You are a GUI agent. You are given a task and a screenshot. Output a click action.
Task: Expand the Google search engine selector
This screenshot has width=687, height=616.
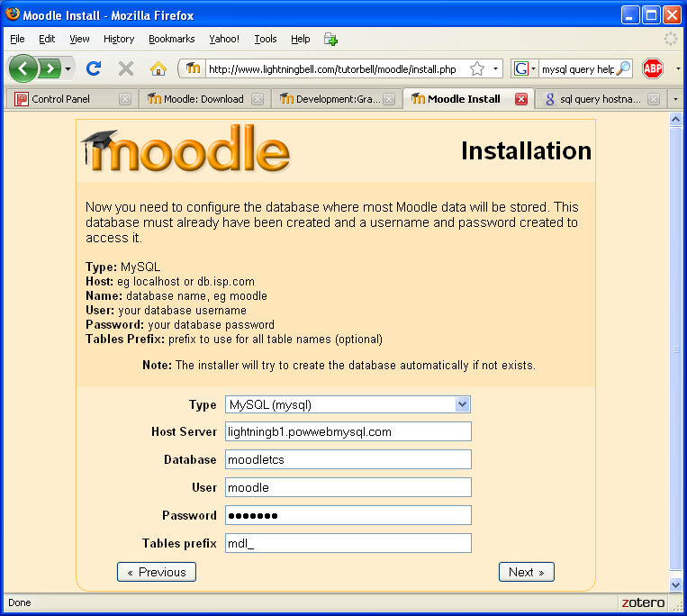click(524, 68)
